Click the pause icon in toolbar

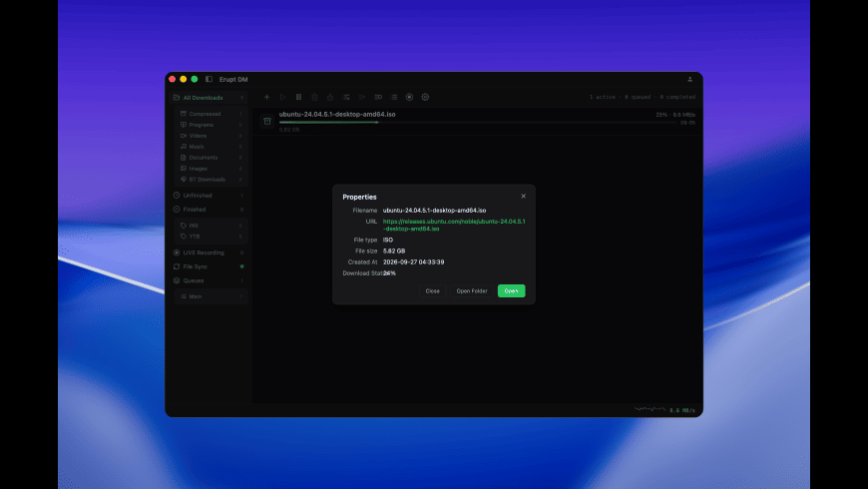[x=298, y=97]
